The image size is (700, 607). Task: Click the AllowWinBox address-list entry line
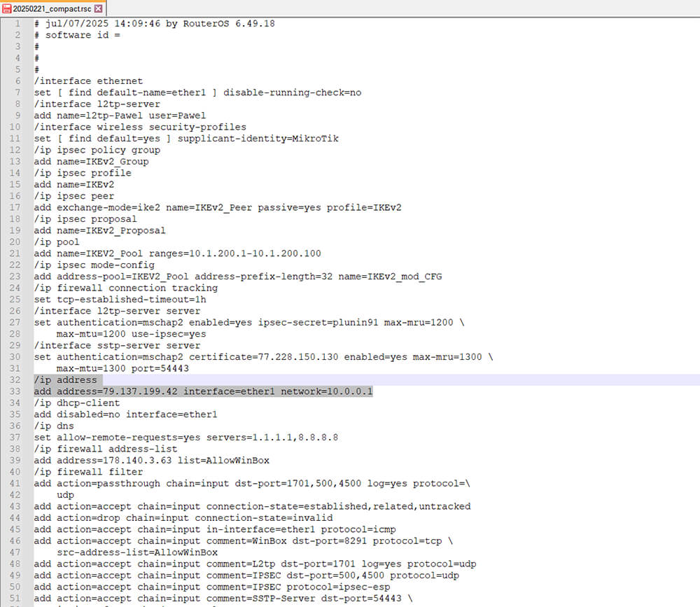(151, 460)
